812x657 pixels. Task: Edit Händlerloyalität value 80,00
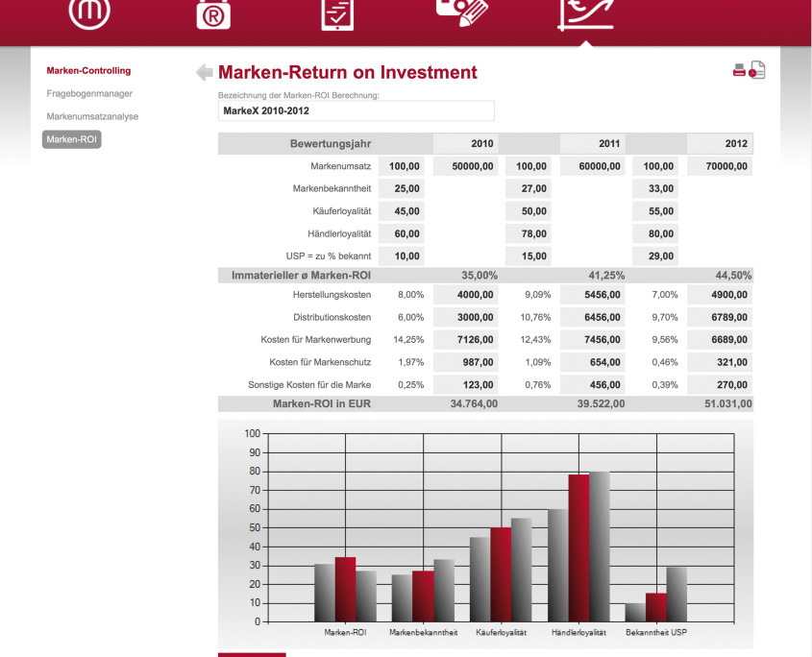tap(655, 233)
